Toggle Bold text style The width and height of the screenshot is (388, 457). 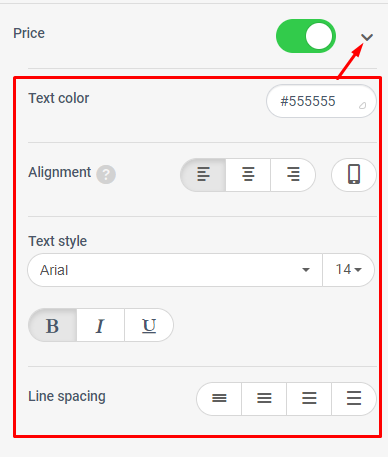(x=53, y=325)
